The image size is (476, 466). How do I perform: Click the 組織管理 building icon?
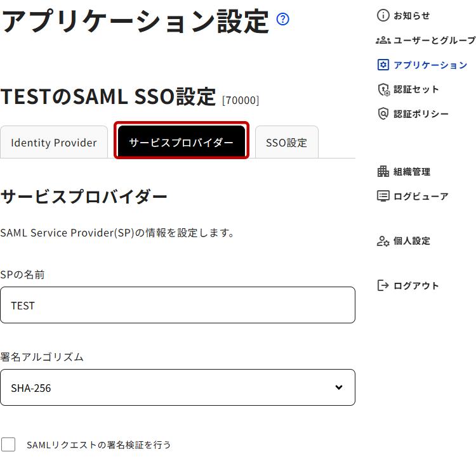[x=383, y=171]
